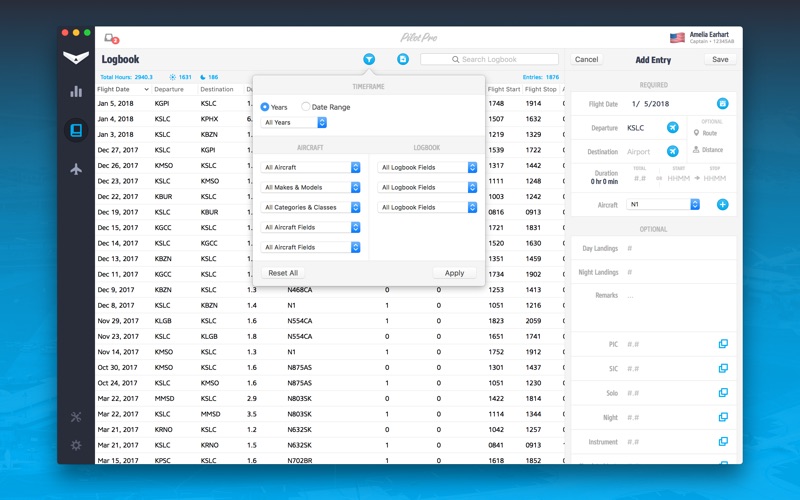The width and height of the screenshot is (800, 500).
Task: Click the Departure column header
Action: pyautogui.click(x=174, y=89)
